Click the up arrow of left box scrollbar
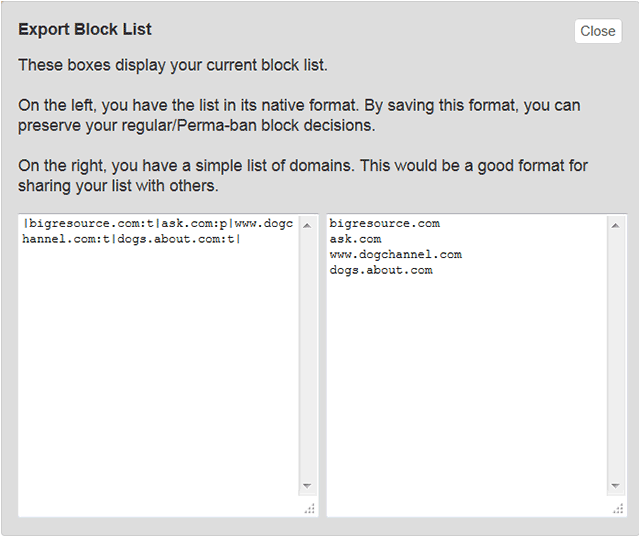Screen dimensions: 640x537 coord(307,226)
